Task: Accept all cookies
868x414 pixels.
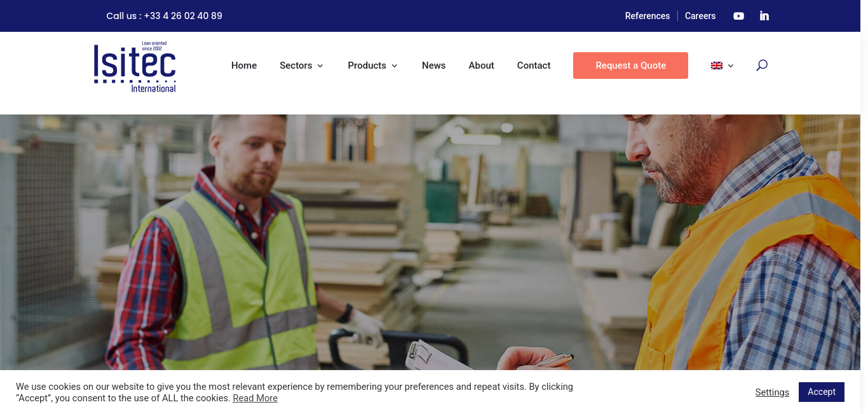Action: click(822, 392)
